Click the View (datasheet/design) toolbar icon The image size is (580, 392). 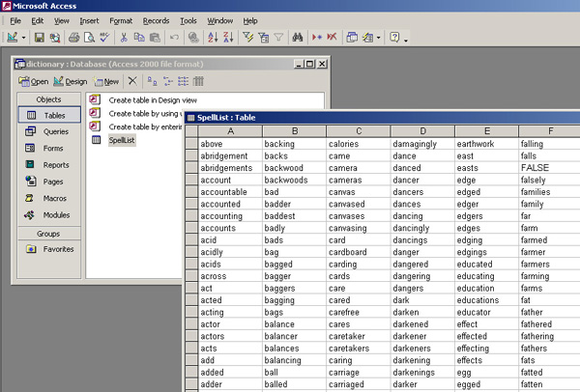coord(13,38)
